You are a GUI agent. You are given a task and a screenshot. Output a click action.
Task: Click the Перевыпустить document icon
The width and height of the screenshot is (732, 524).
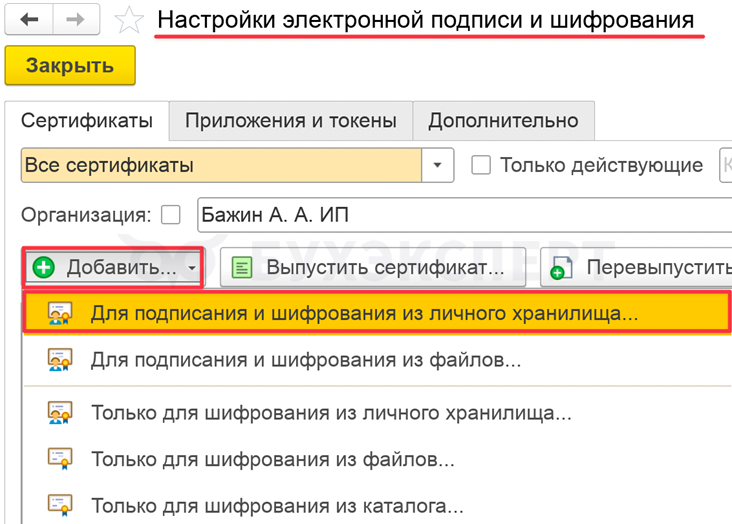pos(561,268)
